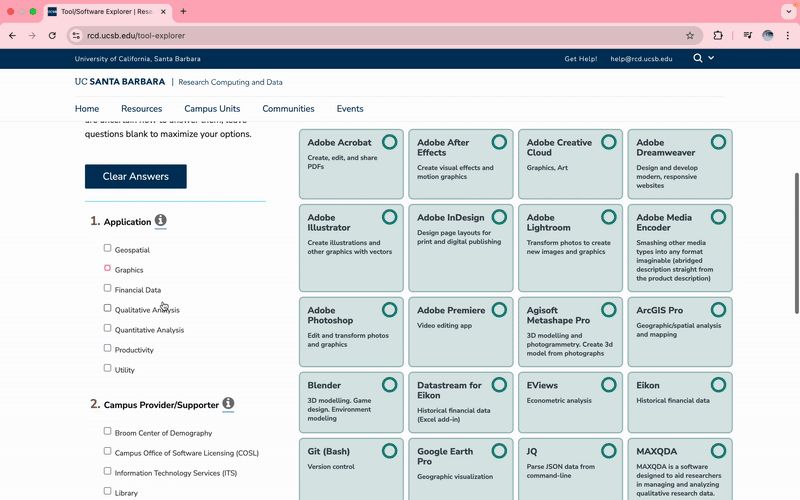Select the circle on EViews card
Screen dimensions: 800x500
[609, 385]
